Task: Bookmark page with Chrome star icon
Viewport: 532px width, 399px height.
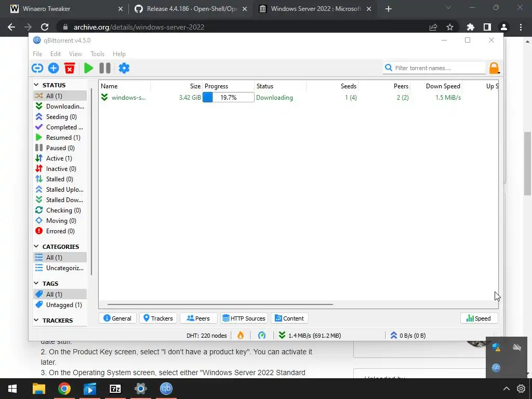Action: pyautogui.click(x=450, y=27)
